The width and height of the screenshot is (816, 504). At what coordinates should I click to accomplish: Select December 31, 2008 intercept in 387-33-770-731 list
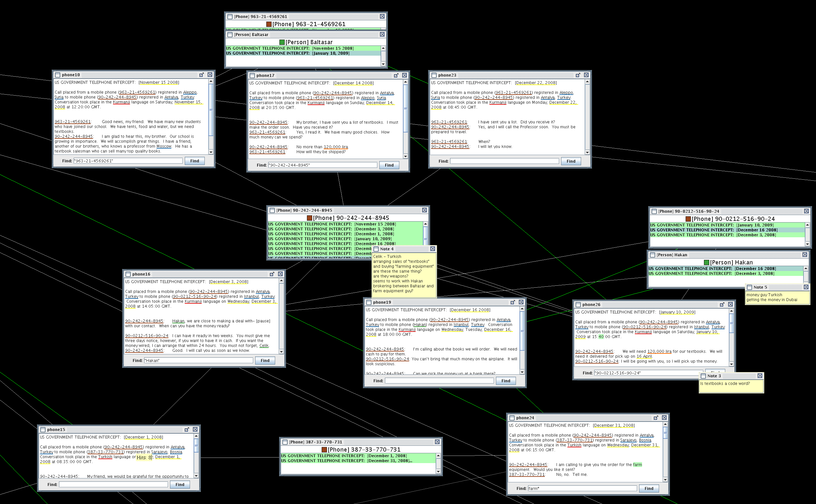point(358,461)
